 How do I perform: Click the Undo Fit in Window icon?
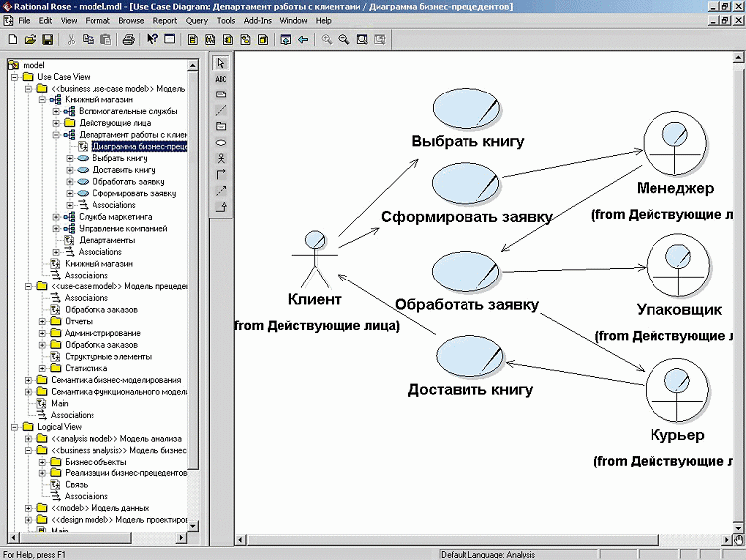(379, 40)
